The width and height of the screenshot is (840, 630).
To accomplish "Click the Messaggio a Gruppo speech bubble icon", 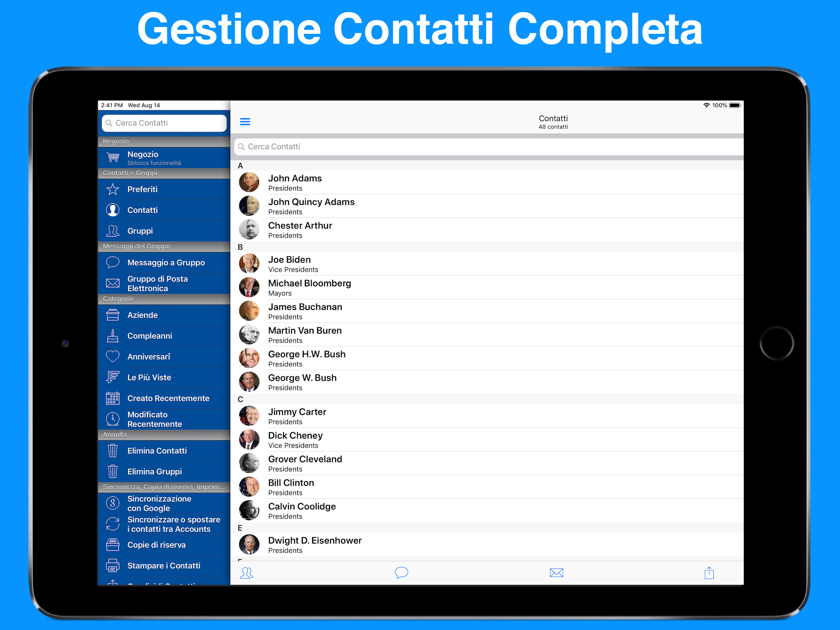I will click(113, 263).
